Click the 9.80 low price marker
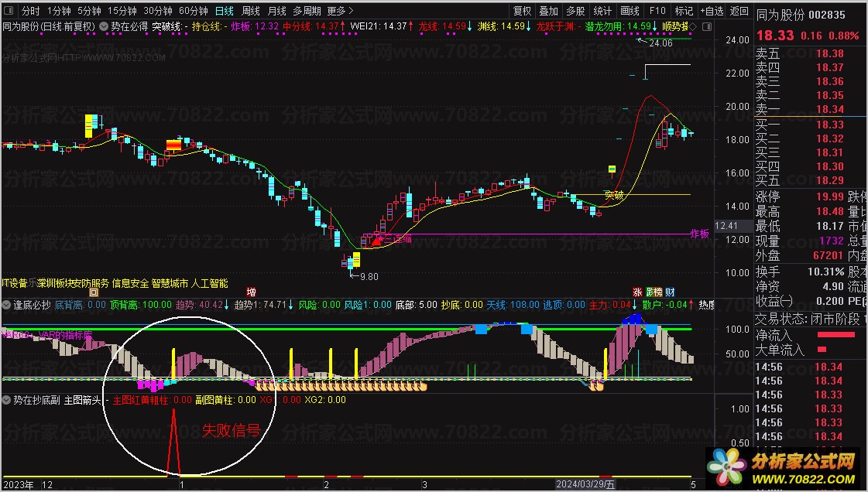This screenshot has height=492, width=868. [x=364, y=276]
